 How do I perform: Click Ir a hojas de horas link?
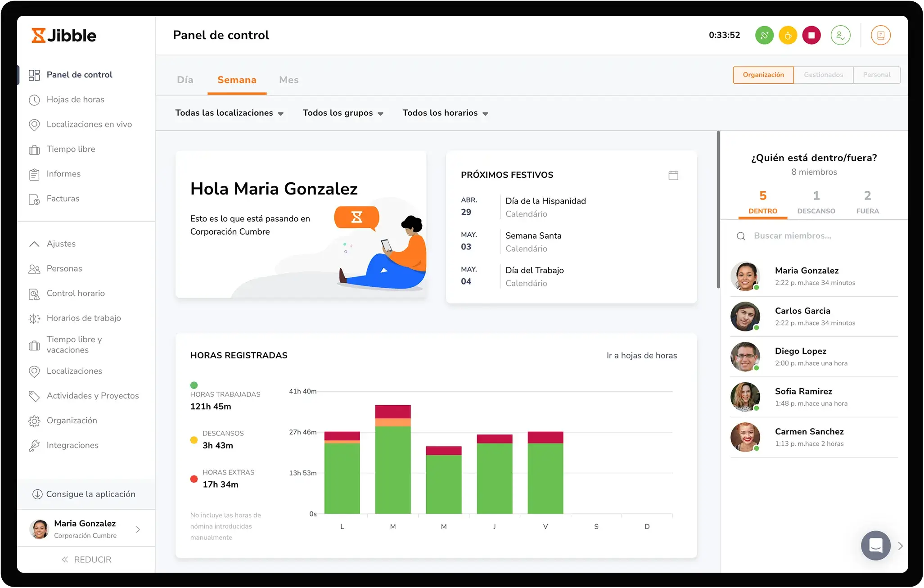[x=641, y=355]
